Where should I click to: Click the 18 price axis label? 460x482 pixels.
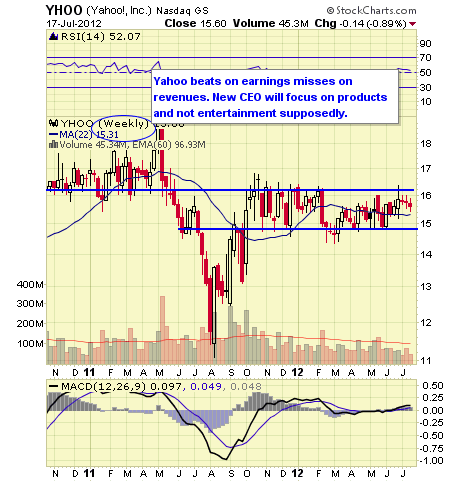click(x=425, y=144)
